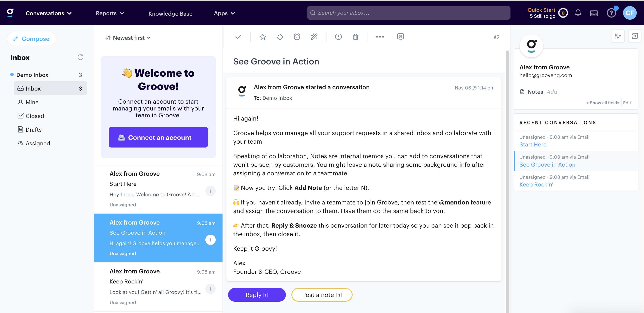
Task: Open conversation filter settings sliders control
Action: pyautogui.click(x=618, y=36)
